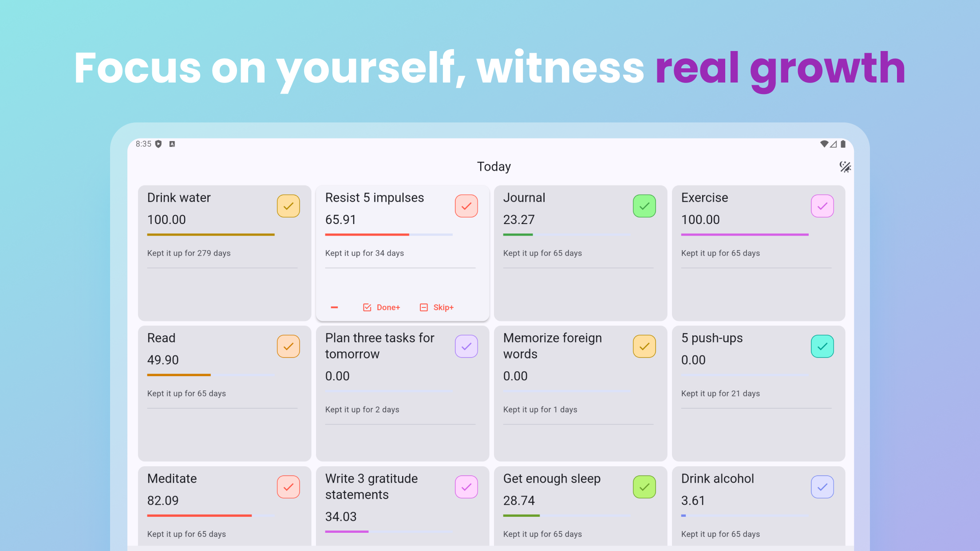Check the teal 5 push-ups checkbox
Viewport: 980px width, 551px height.
click(x=822, y=346)
